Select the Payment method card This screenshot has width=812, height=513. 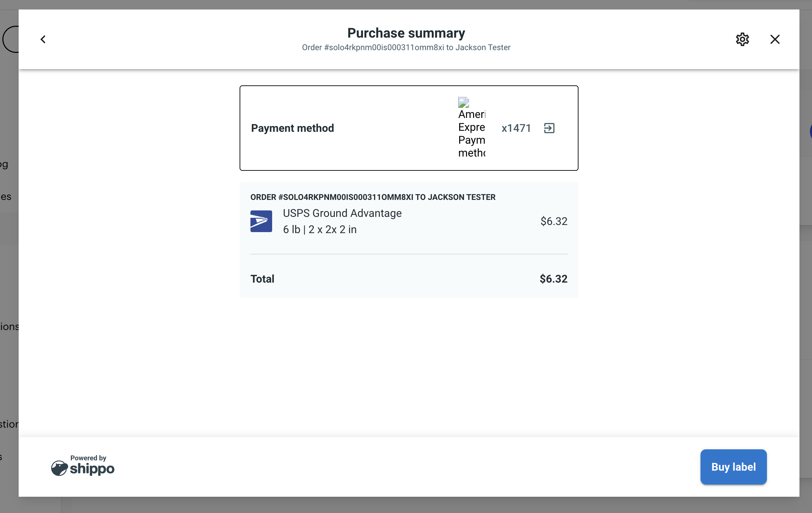pyautogui.click(x=408, y=128)
